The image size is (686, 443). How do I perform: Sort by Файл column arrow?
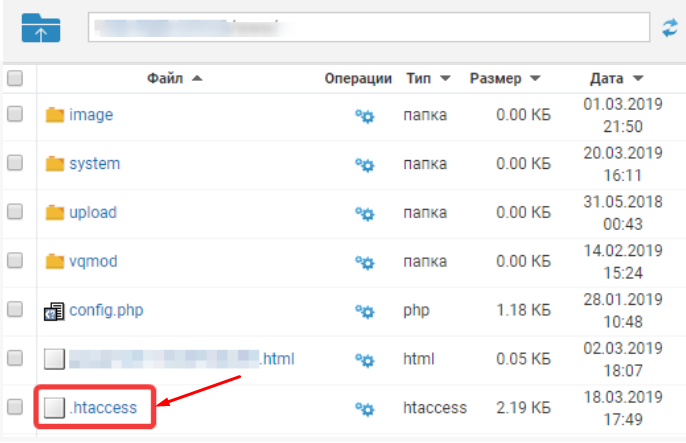click(197, 79)
